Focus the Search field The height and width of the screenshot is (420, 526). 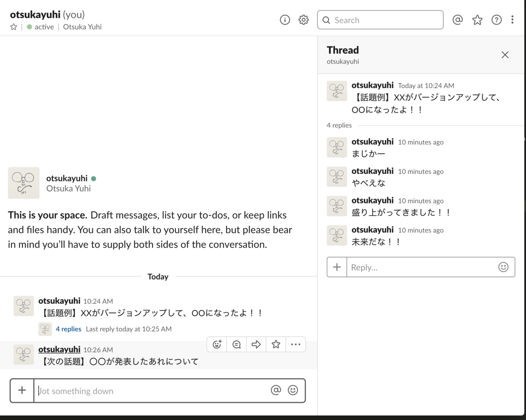click(380, 20)
